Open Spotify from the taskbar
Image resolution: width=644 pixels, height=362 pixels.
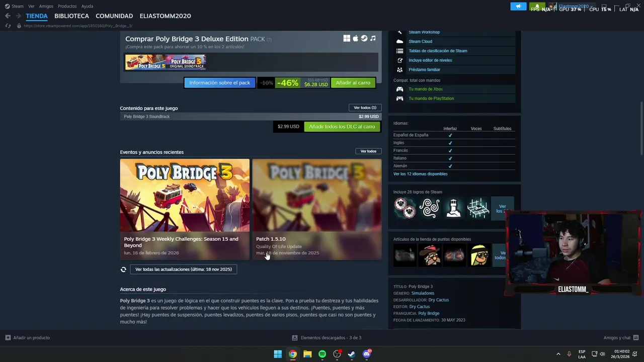tap(322, 354)
